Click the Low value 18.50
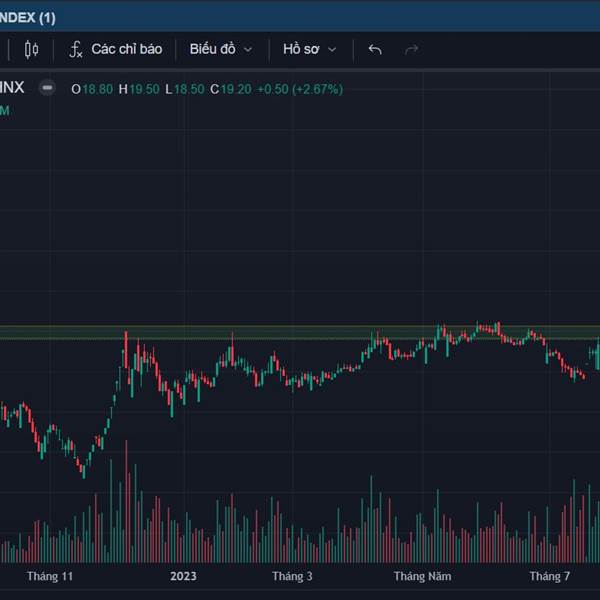The image size is (600, 600). (x=189, y=89)
